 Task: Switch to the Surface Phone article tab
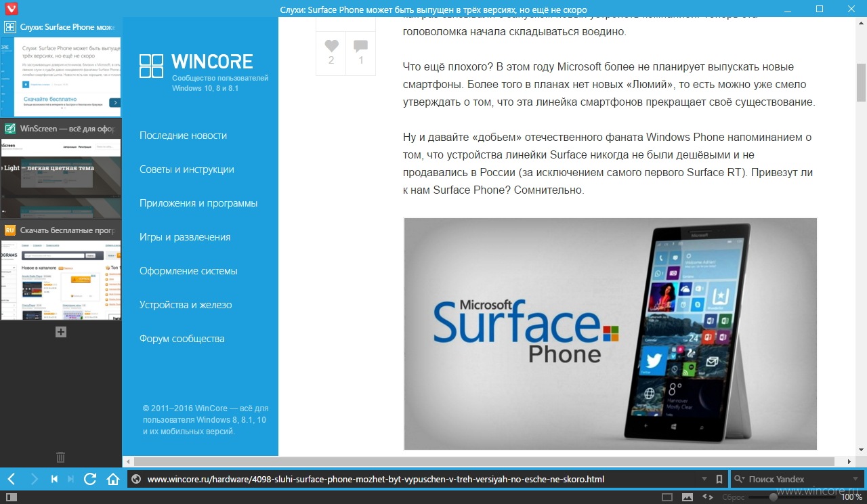pos(61,27)
